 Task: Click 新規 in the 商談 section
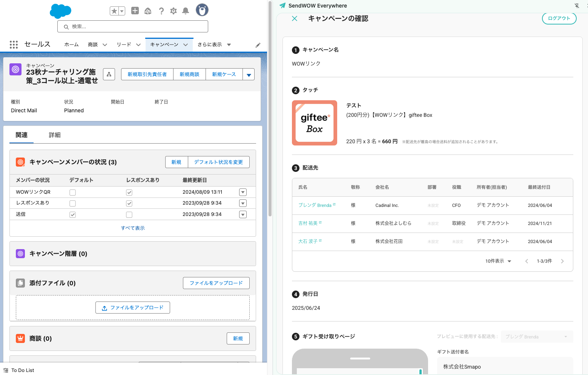(x=238, y=338)
